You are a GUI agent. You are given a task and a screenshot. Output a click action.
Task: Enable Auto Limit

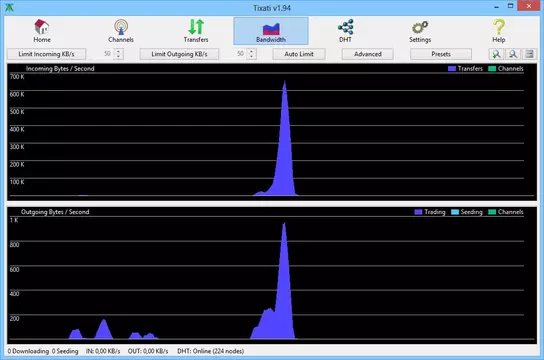299,54
